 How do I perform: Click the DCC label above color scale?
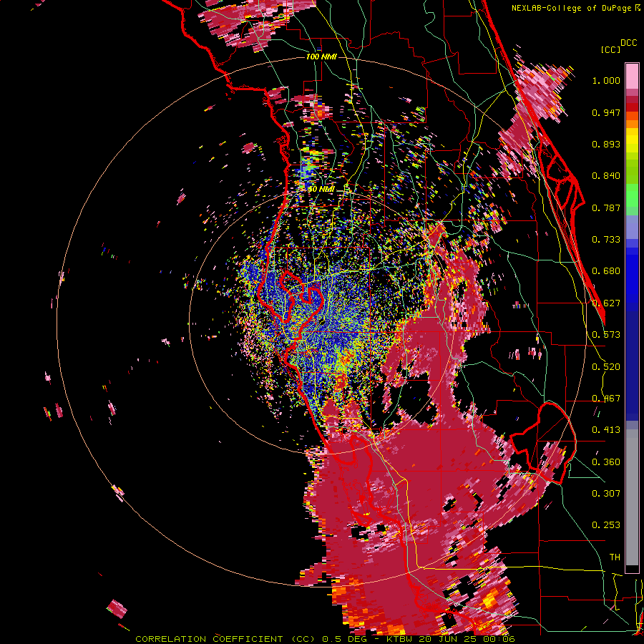tap(628, 43)
